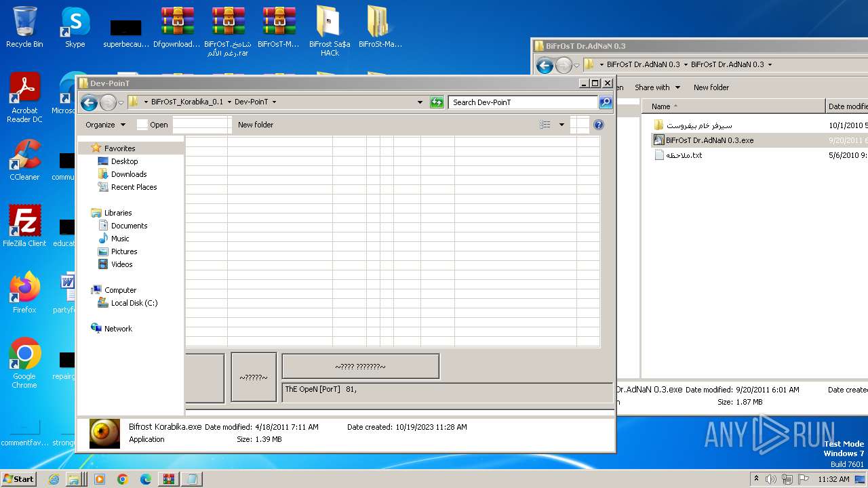Open the Recycle Bin desktop icon

tap(24, 27)
